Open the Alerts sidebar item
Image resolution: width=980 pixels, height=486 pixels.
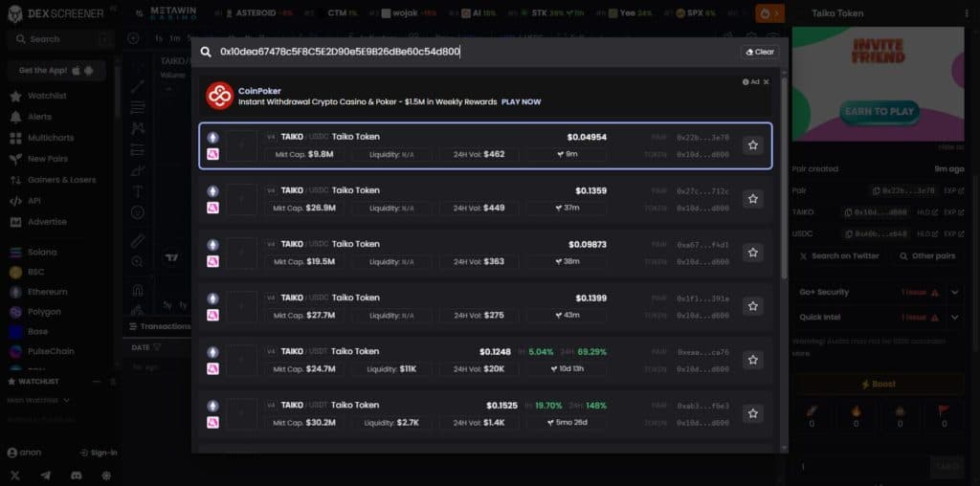coord(39,117)
